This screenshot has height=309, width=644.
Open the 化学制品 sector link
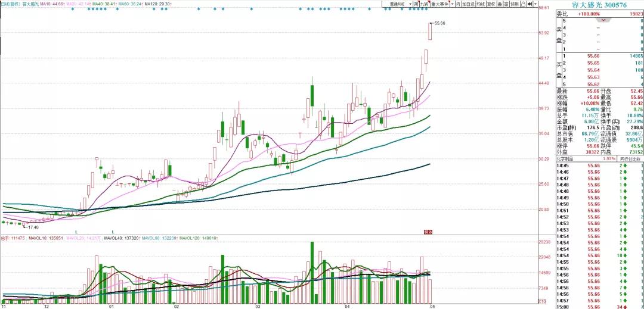tap(566, 159)
